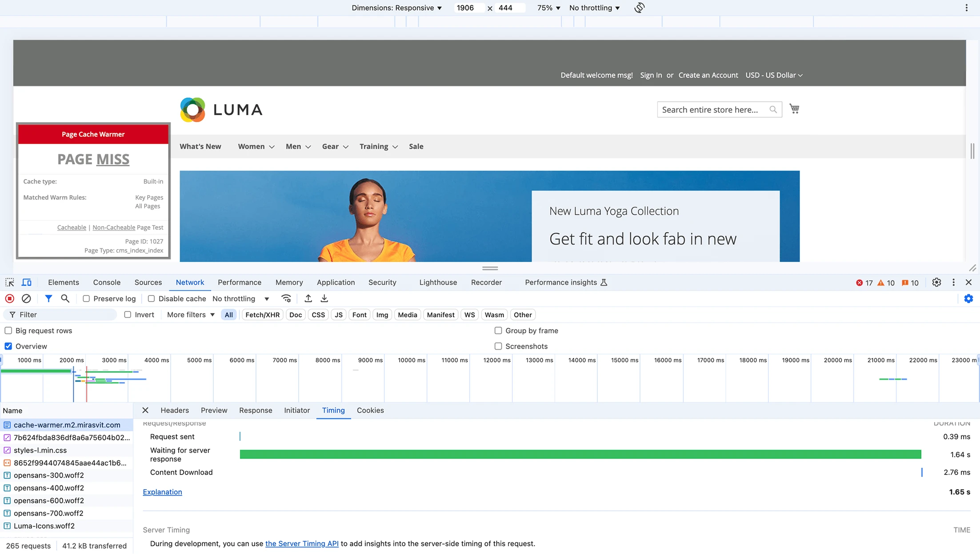Stop recording the network log
The image size is (980, 554).
click(x=9, y=299)
